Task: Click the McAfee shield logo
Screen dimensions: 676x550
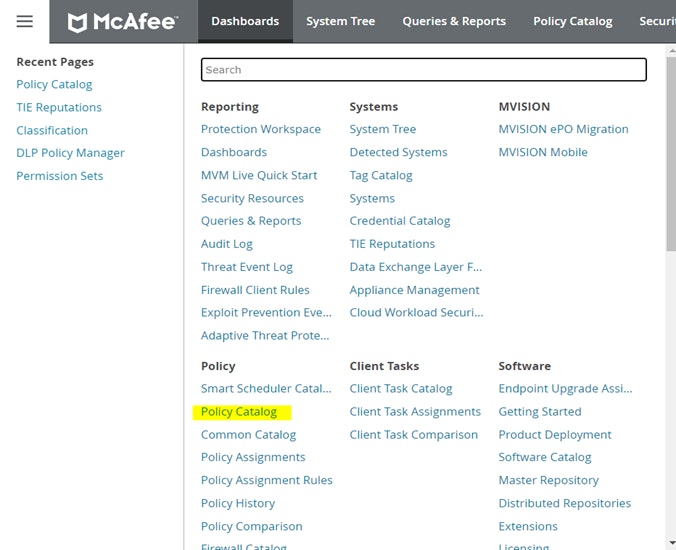Action: tap(78, 22)
